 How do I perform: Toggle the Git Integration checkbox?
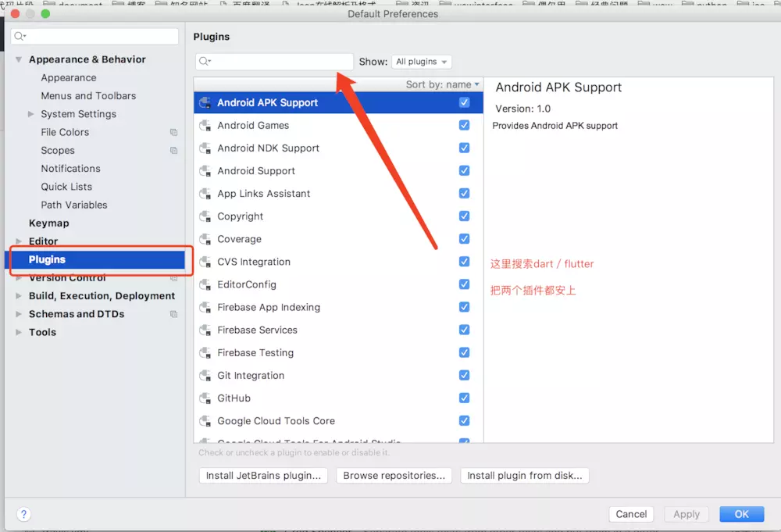(464, 375)
